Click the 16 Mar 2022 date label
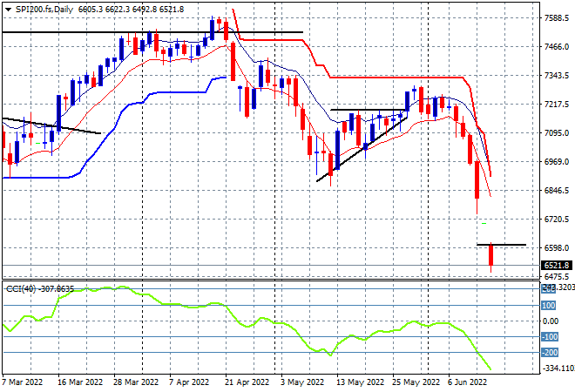The image size is (575, 392). 80,382
